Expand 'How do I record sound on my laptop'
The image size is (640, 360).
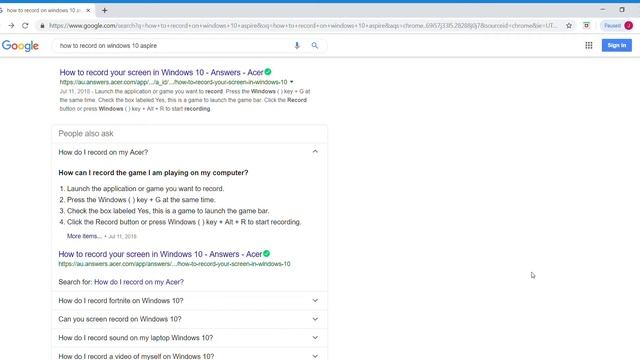click(189, 338)
